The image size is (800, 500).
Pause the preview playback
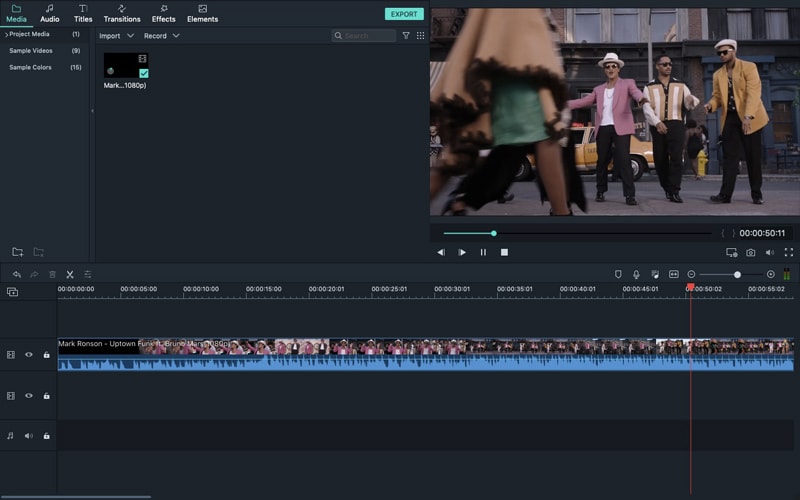(483, 252)
